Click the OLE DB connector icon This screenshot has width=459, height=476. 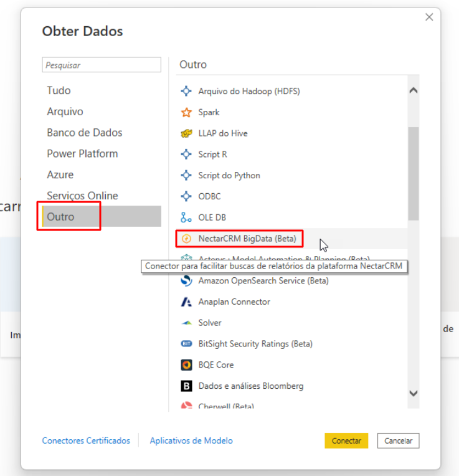coord(186,217)
